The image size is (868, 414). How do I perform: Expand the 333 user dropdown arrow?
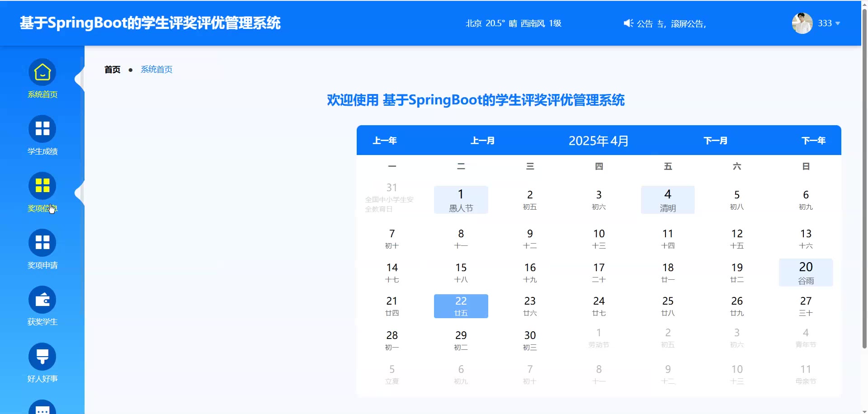click(838, 24)
